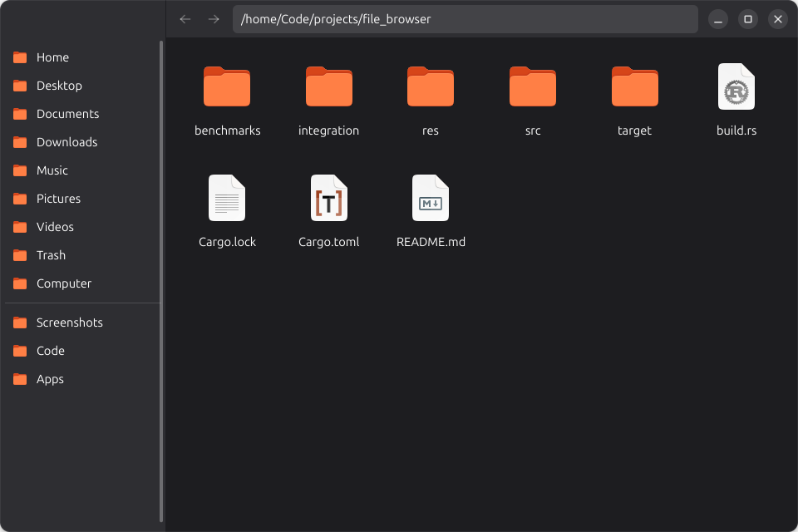Image resolution: width=798 pixels, height=532 pixels.
Task: Select the "Pictures" sidebar label
Action: (x=58, y=199)
